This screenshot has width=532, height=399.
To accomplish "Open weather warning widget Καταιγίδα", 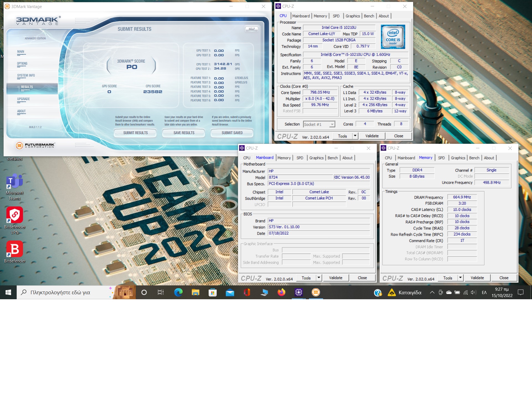I will click(x=405, y=293).
